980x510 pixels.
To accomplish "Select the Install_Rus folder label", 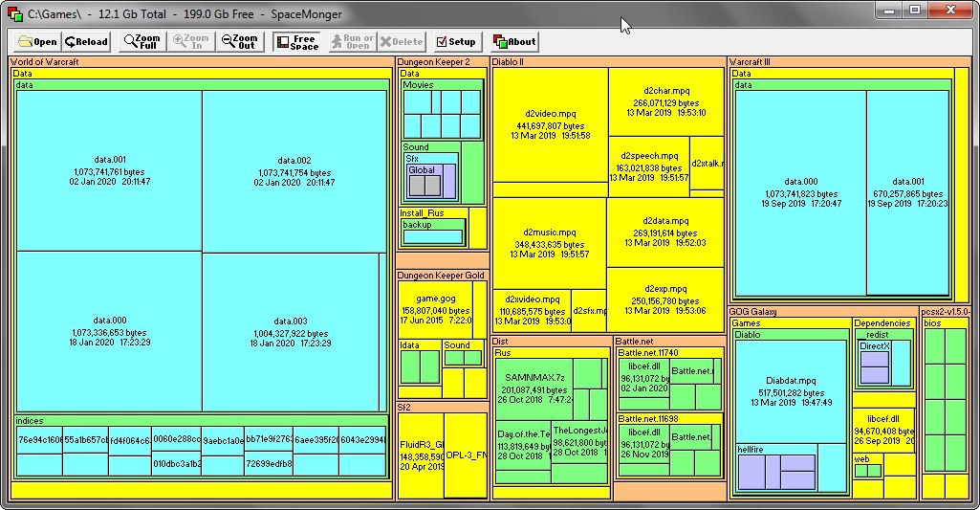I will click(422, 213).
